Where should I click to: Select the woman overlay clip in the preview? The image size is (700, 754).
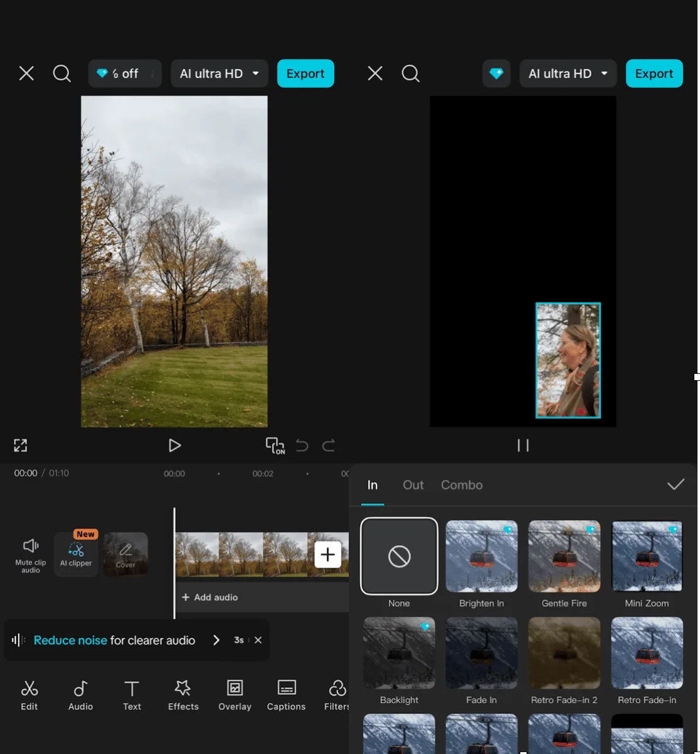click(x=568, y=361)
